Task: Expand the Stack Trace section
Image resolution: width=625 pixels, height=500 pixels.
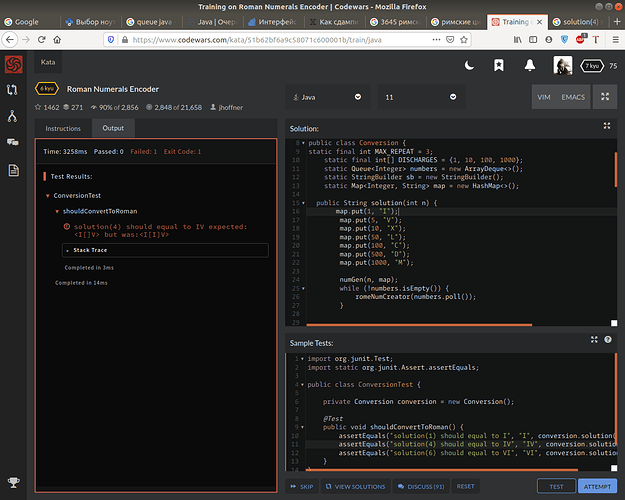Action: [165, 250]
